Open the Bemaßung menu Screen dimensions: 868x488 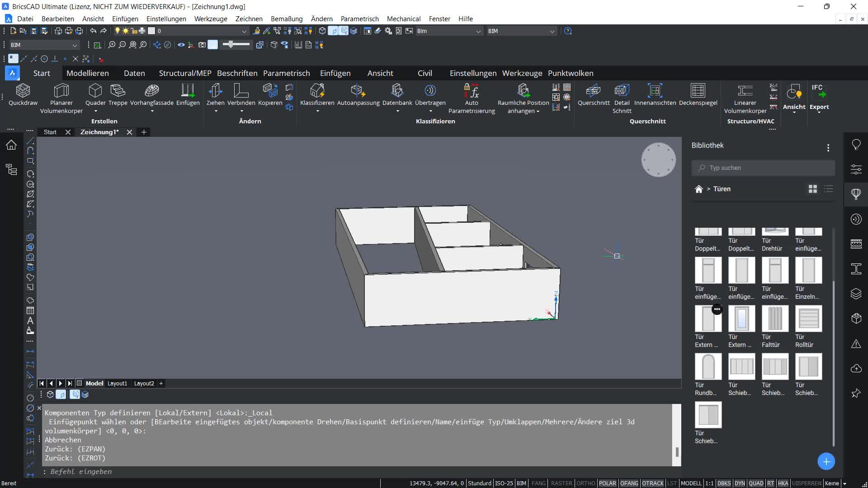point(287,19)
